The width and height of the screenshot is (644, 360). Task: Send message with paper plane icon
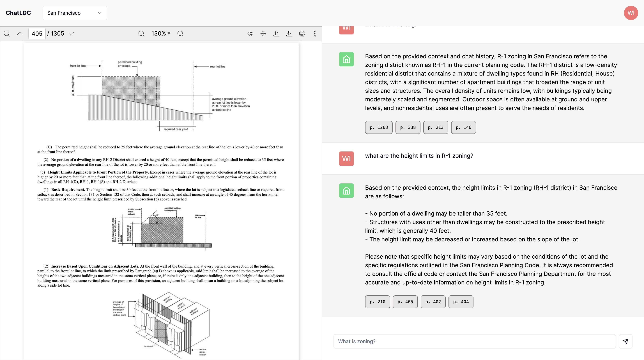tap(625, 341)
